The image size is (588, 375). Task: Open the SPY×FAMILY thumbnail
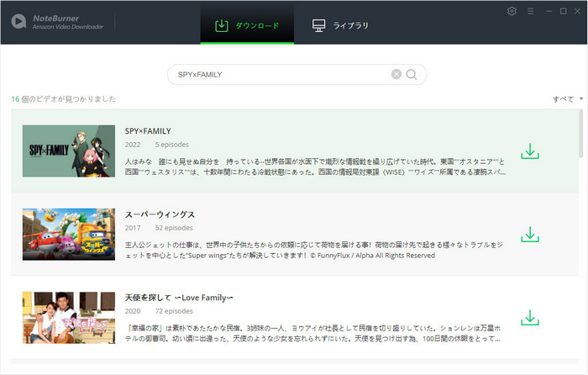[69, 151]
